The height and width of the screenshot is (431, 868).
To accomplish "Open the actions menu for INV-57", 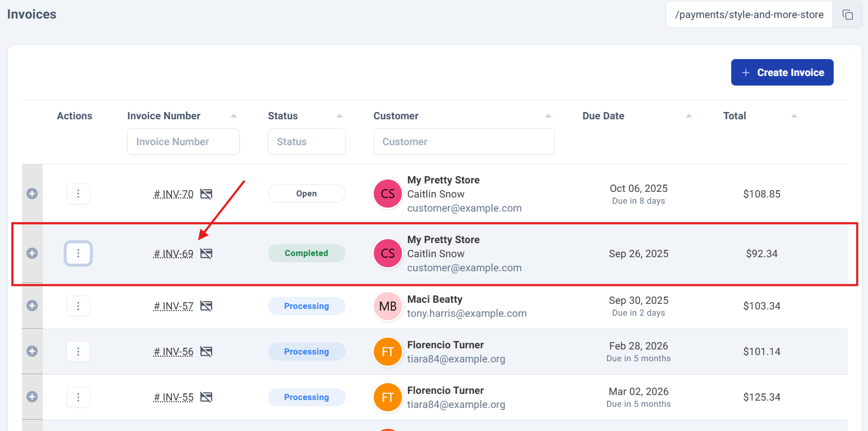I will pyautogui.click(x=78, y=306).
